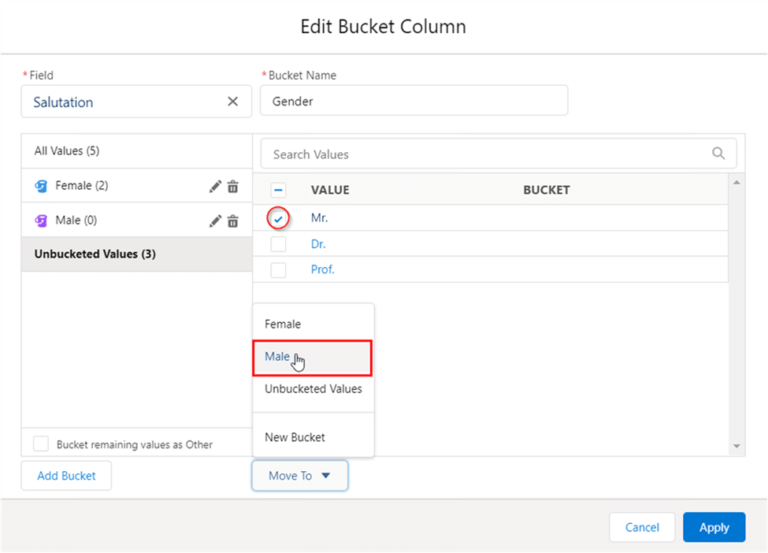
Task: Delete the Male bucket with trash icon
Action: [233, 221]
